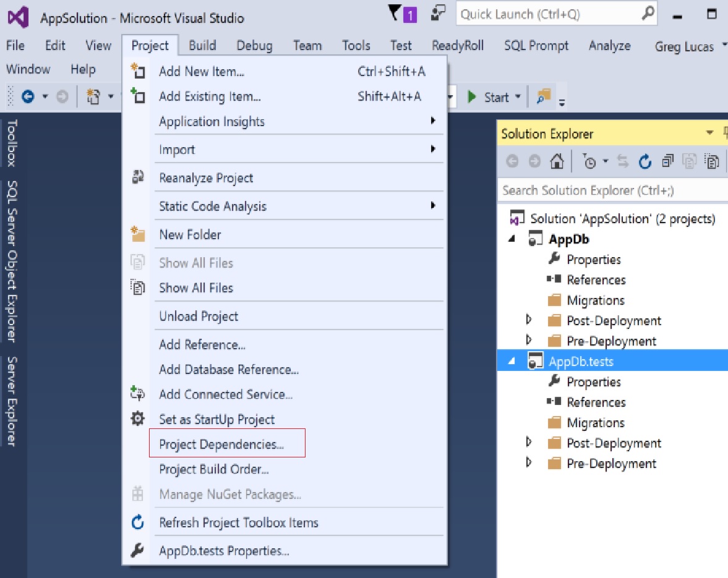This screenshot has height=578, width=728.
Task: Open the Toolbox side panel tab
Action: click(12, 143)
